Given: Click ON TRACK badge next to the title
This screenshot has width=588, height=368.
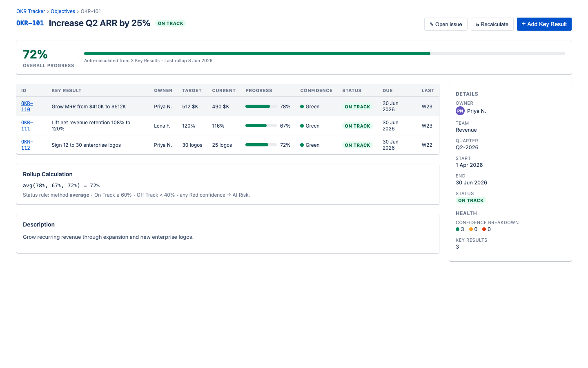Looking at the screenshot, I should pos(170,23).
